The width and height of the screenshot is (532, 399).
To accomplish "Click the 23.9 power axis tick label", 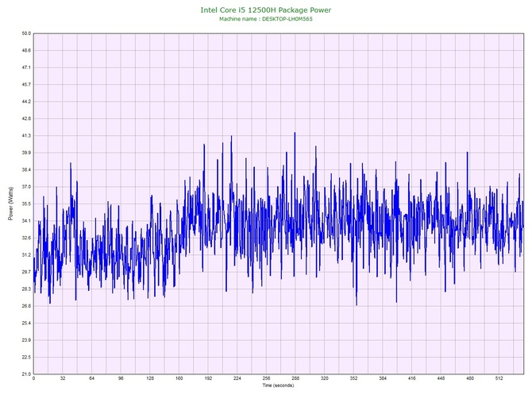I will click(26, 340).
